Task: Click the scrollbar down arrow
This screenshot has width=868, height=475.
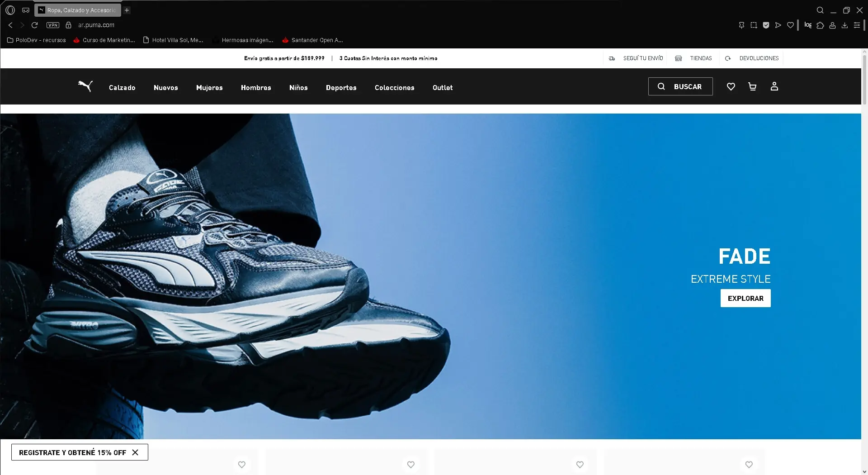Action: (864, 471)
